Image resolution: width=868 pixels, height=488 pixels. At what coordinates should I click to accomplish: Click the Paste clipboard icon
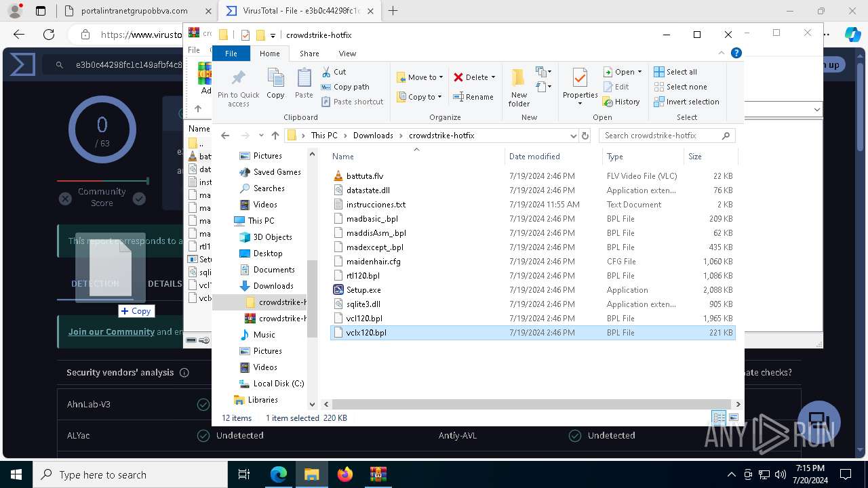click(304, 79)
